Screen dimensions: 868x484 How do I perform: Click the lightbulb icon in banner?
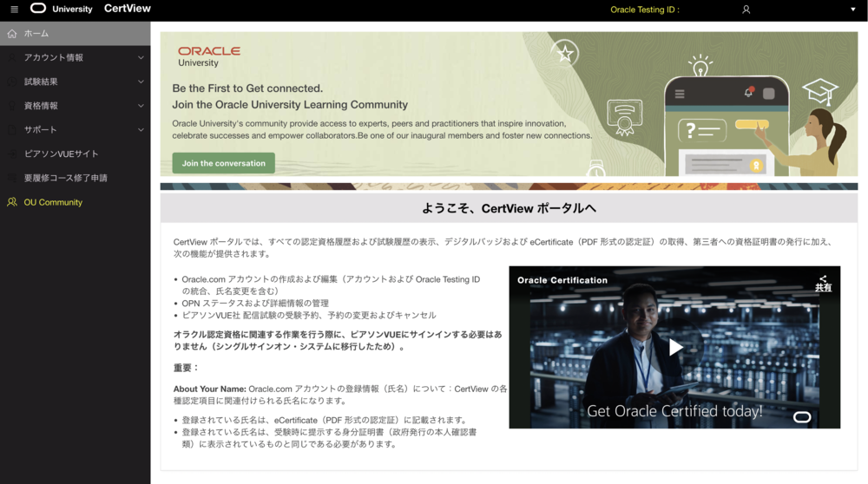(700, 65)
